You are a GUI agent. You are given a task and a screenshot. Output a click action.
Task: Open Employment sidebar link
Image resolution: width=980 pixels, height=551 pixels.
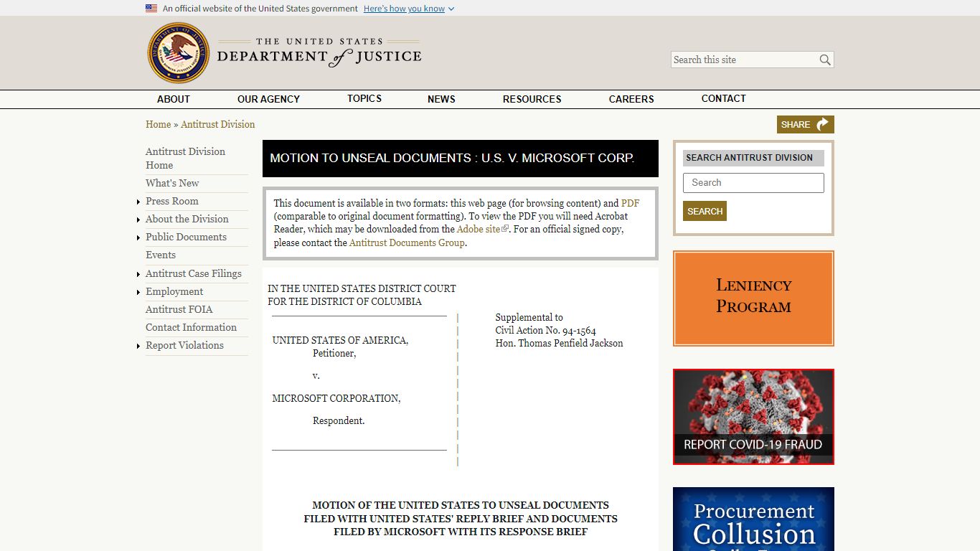[174, 291]
